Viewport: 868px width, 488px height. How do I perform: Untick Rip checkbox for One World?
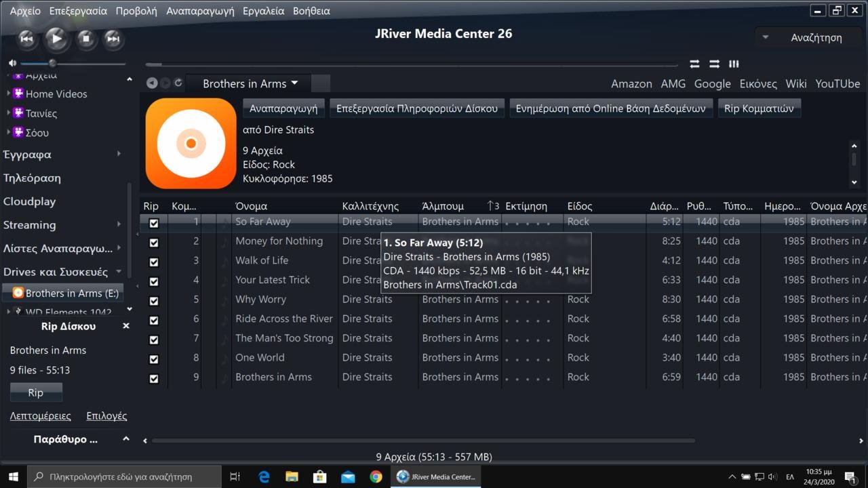coord(154,359)
